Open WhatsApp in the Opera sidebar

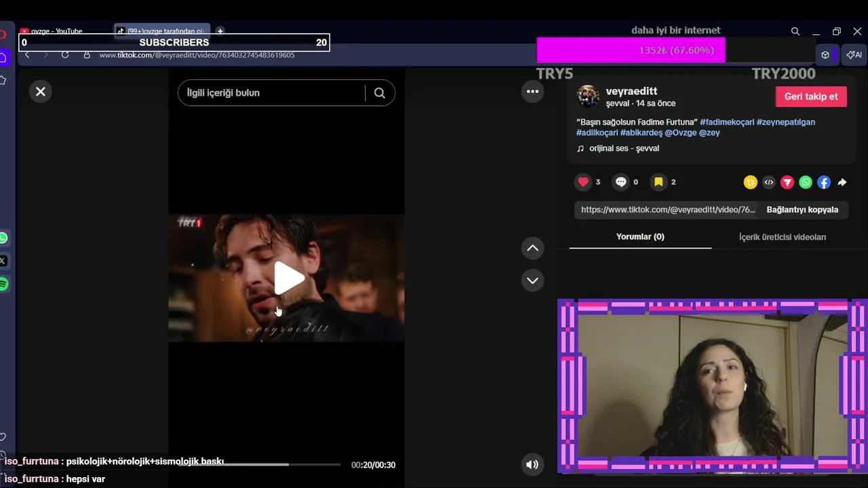click(x=3, y=238)
